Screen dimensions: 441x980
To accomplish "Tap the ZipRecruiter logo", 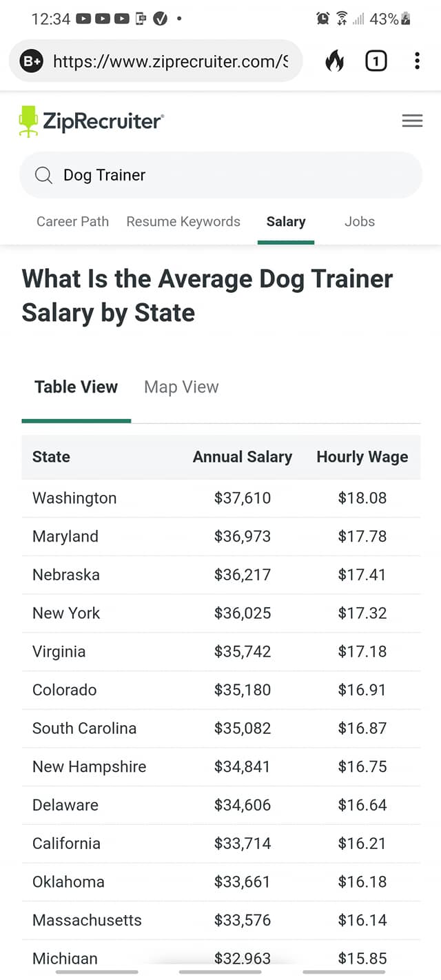I will tap(91, 121).
